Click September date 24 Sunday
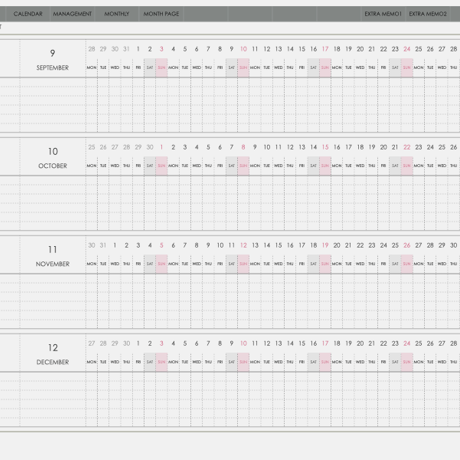 (407, 49)
